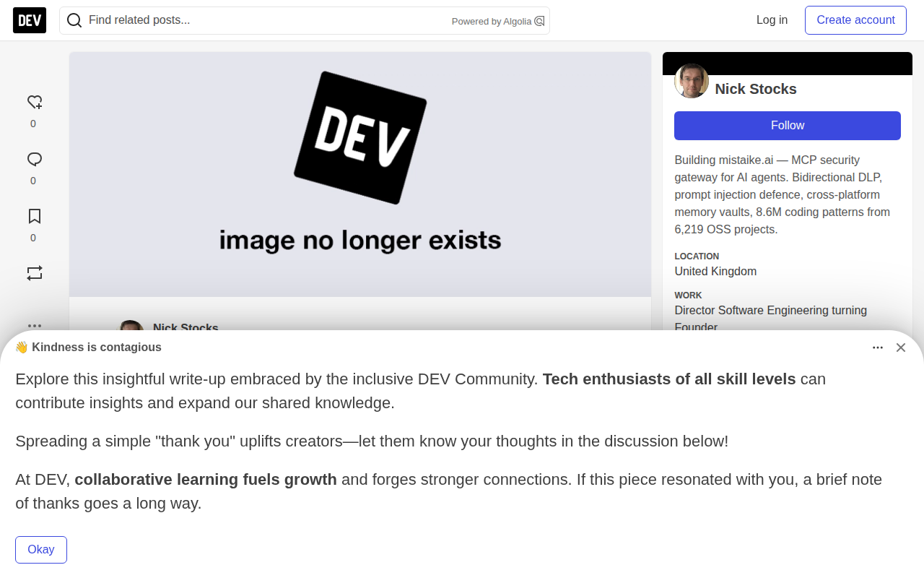Click the heart reaction count
The height and width of the screenshot is (578, 924).
coord(33,124)
